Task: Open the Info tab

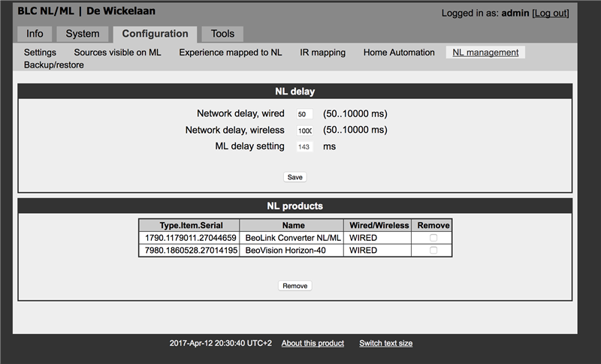Action: 35,34
